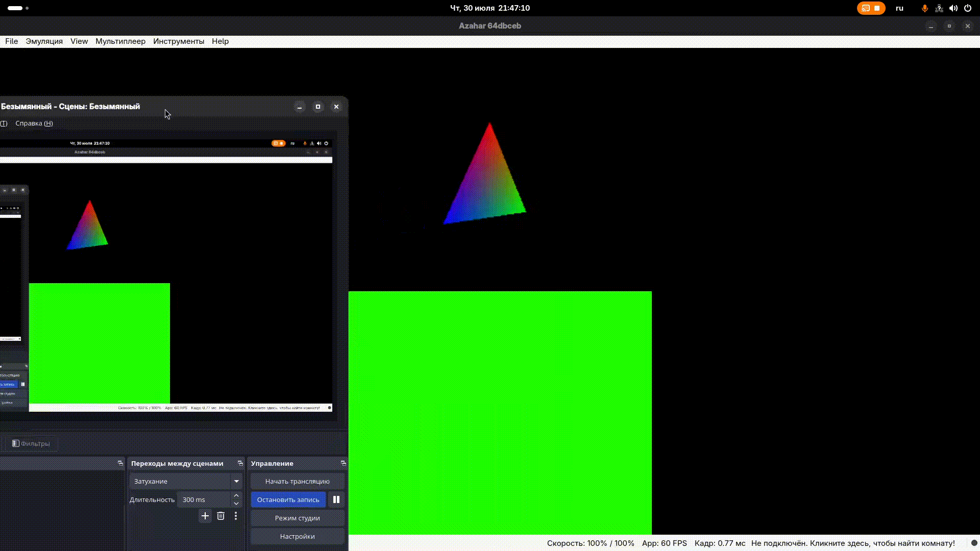Viewport: 980px width, 551px height.
Task: Open the Help menu in Azahar
Action: click(220, 41)
